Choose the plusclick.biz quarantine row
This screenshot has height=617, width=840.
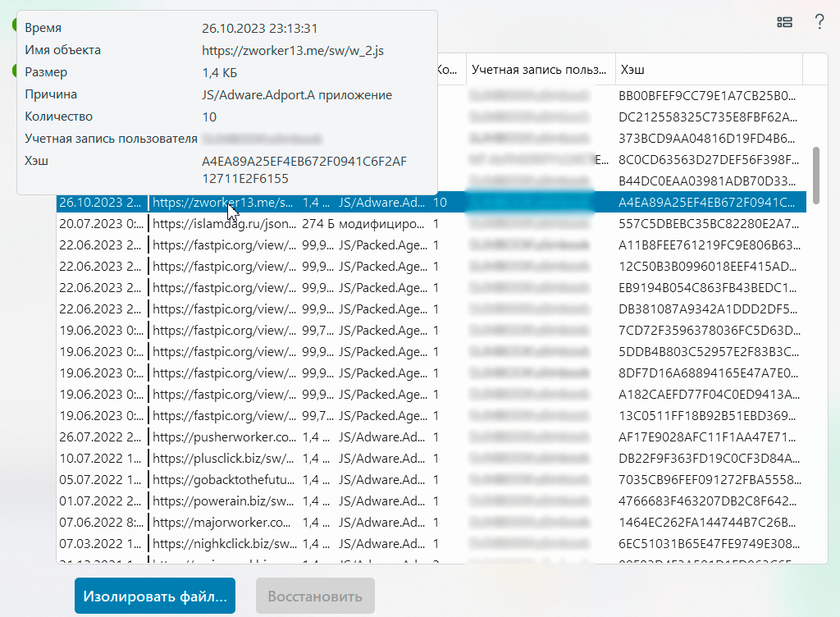pos(223,458)
